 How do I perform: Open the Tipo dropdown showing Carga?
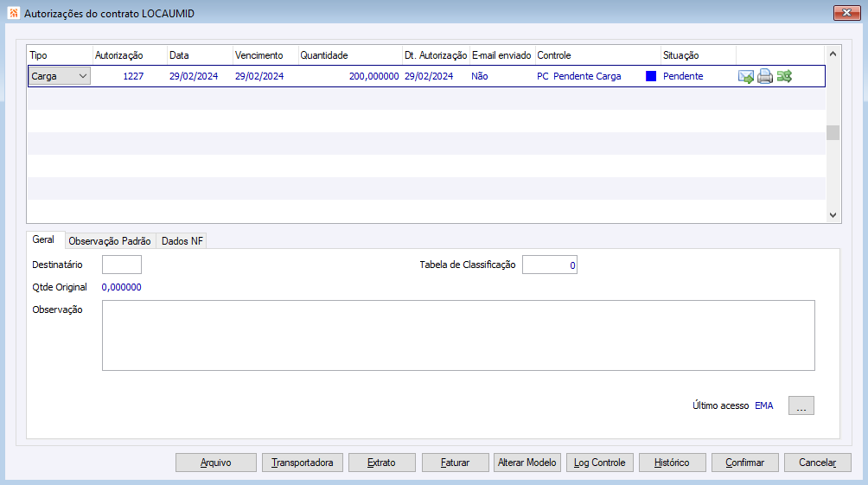coord(60,76)
